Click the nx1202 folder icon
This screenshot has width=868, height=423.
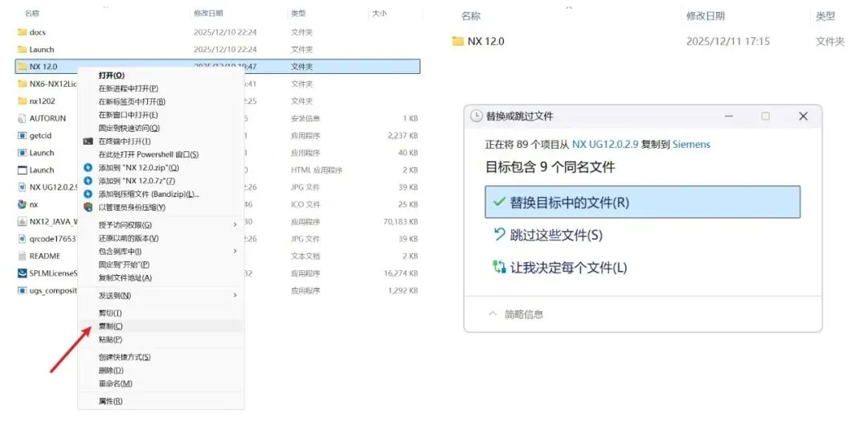pyautogui.click(x=23, y=101)
